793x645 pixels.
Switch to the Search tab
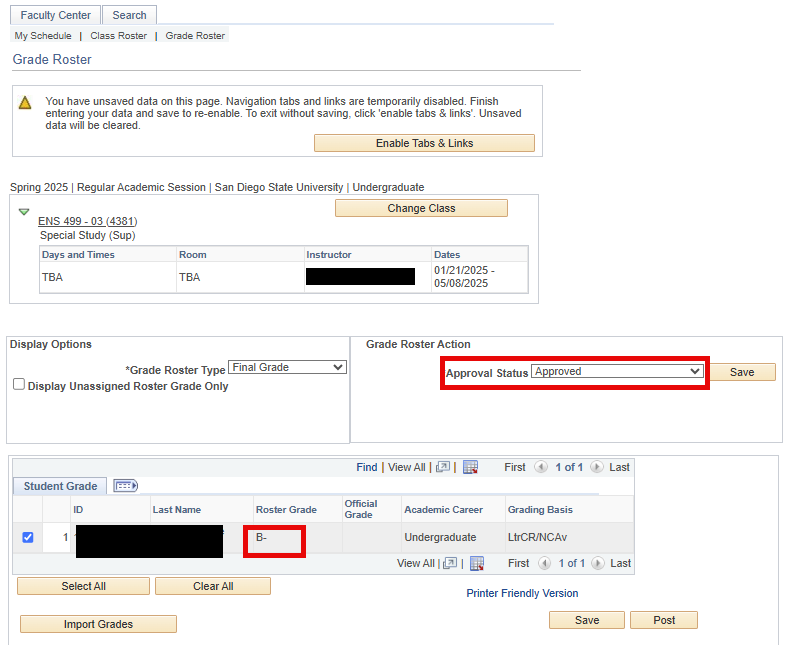tap(129, 15)
